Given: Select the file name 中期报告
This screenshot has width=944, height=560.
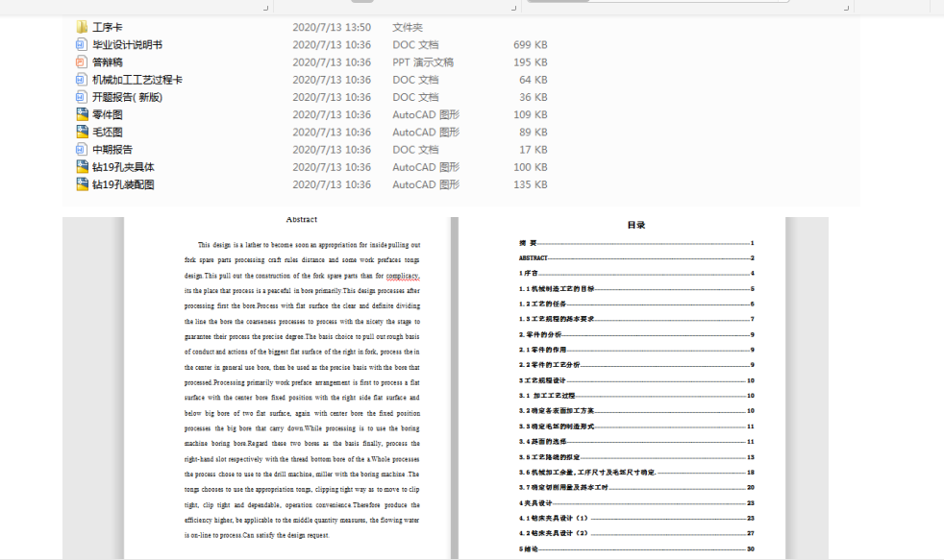Looking at the screenshot, I should [112, 149].
